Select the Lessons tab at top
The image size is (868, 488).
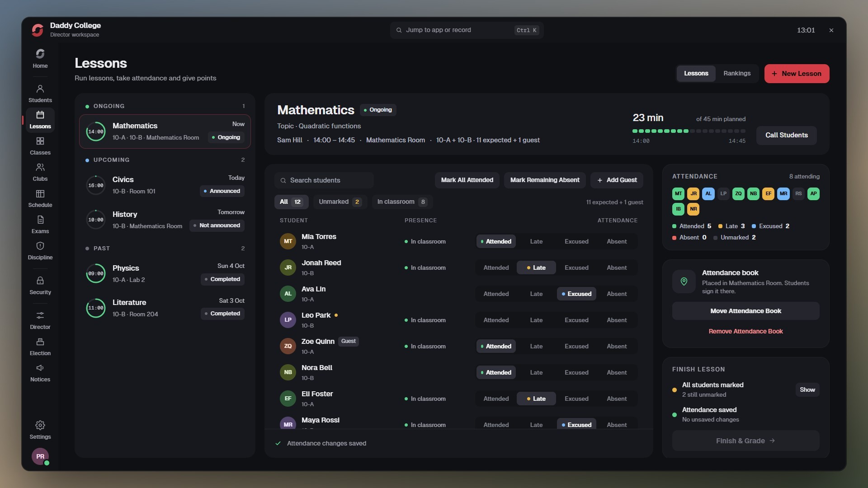[696, 74]
